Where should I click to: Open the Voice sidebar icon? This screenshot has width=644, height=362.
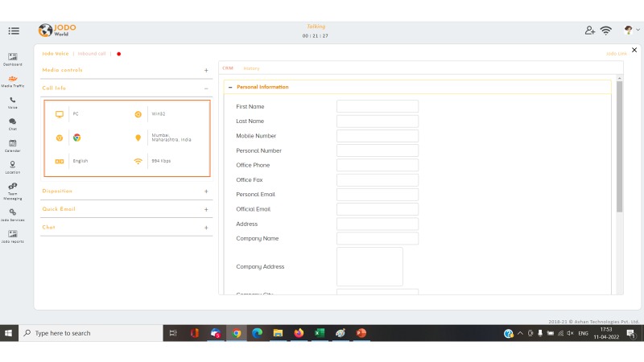pyautogui.click(x=13, y=101)
